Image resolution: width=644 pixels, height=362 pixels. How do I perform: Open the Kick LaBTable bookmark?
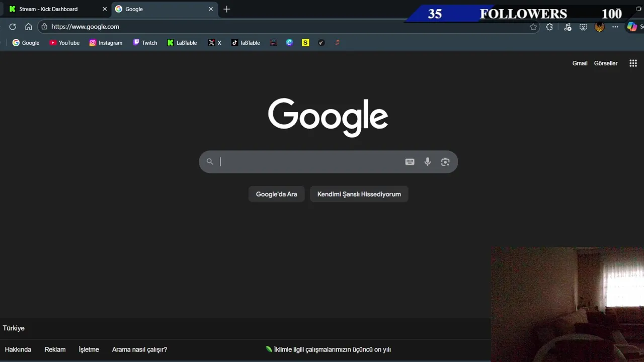(x=182, y=43)
